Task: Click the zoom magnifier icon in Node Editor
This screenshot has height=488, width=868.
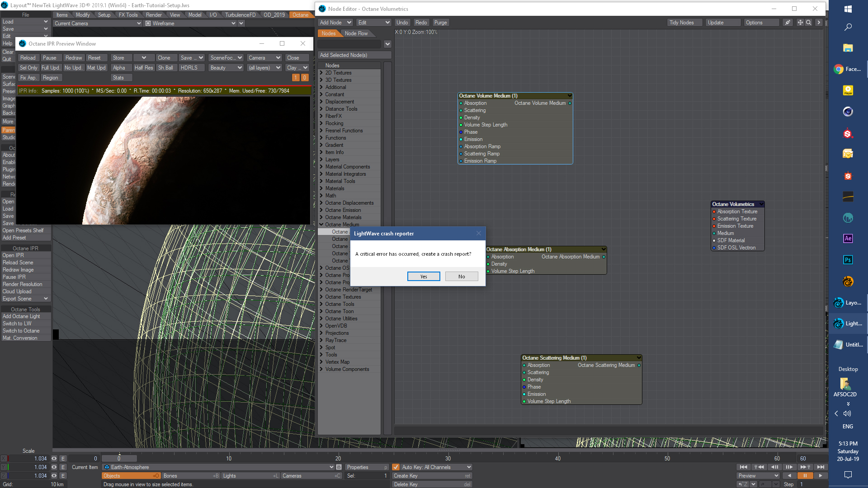Action: (x=809, y=23)
